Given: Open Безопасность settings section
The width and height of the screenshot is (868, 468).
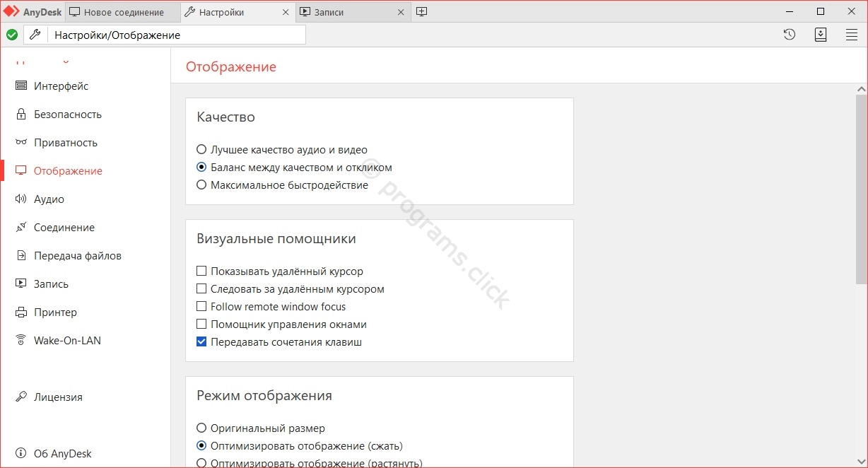Looking at the screenshot, I should 68,115.
